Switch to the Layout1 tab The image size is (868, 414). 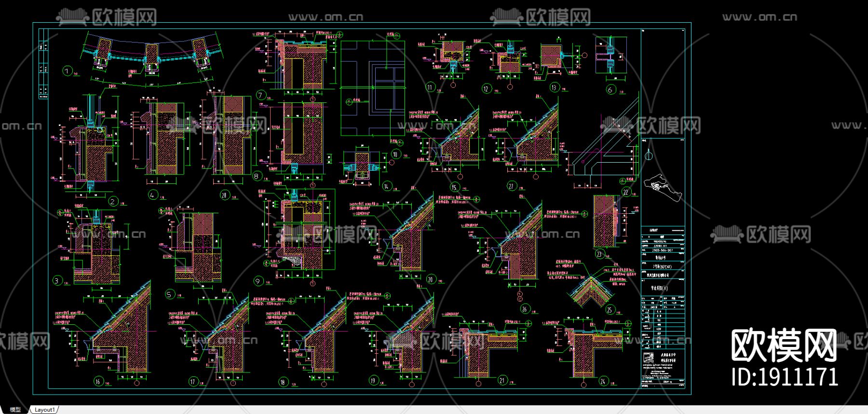click(44, 410)
